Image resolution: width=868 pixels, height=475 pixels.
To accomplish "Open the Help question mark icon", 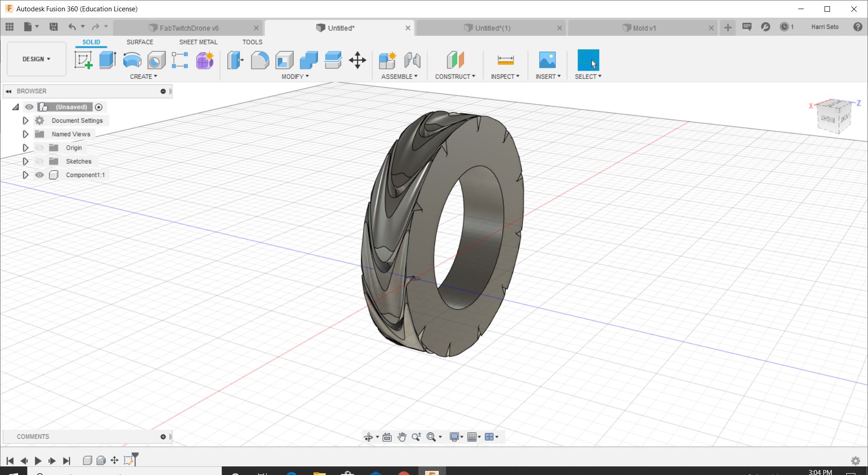I will tap(857, 27).
